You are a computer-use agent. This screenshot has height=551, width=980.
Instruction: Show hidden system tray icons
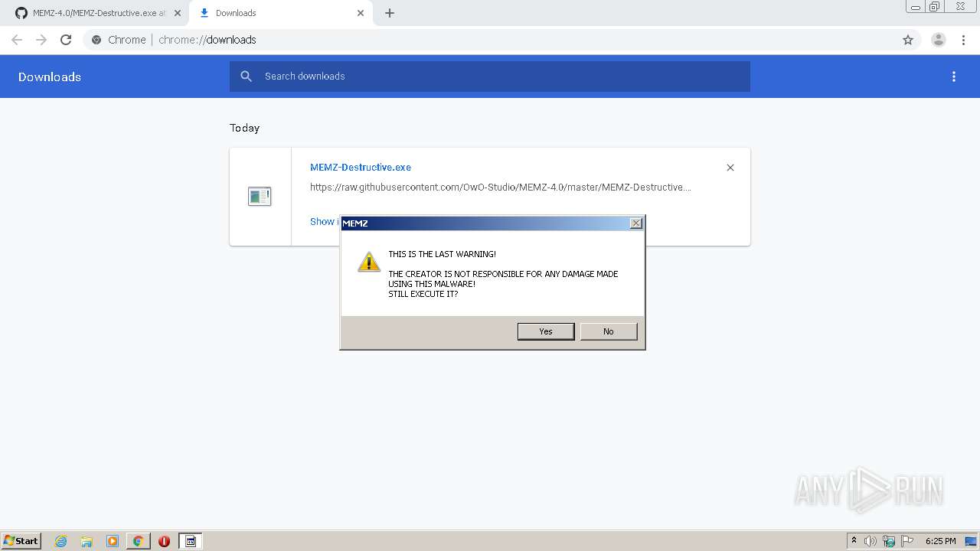pyautogui.click(x=854, y=541)
